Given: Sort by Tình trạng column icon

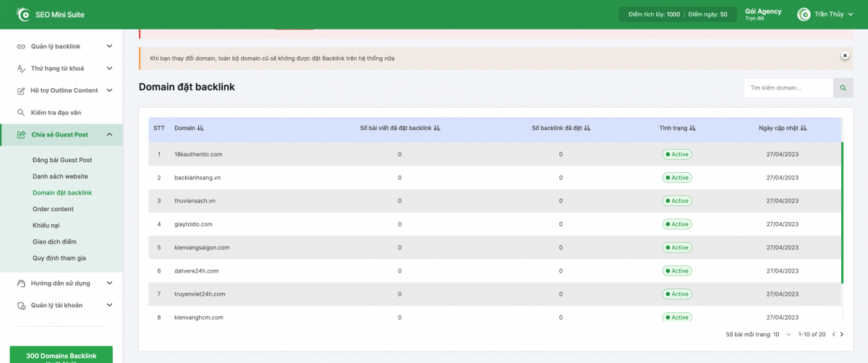Looking at the screenshot, I should 692,128.
